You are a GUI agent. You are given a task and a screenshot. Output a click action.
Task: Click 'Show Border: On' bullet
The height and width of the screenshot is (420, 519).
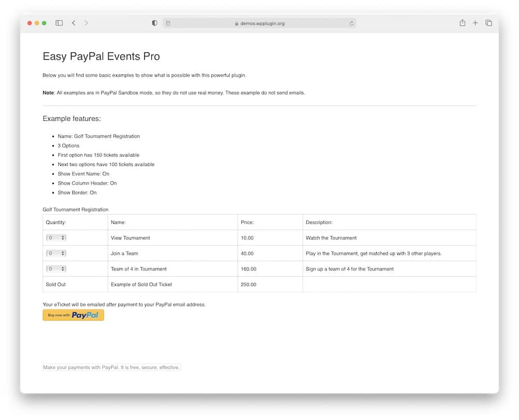pos(77,192)
